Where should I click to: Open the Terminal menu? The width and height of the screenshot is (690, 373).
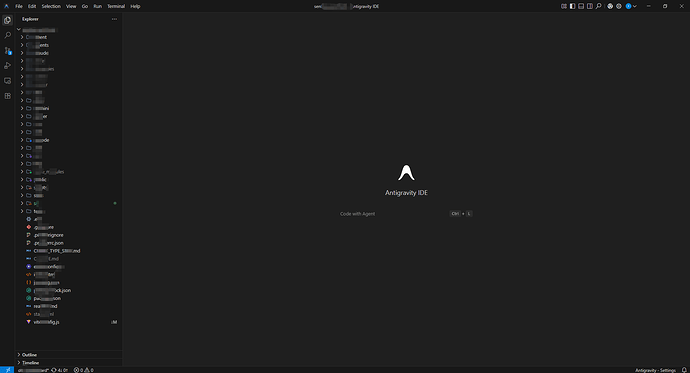coord(116,6)
